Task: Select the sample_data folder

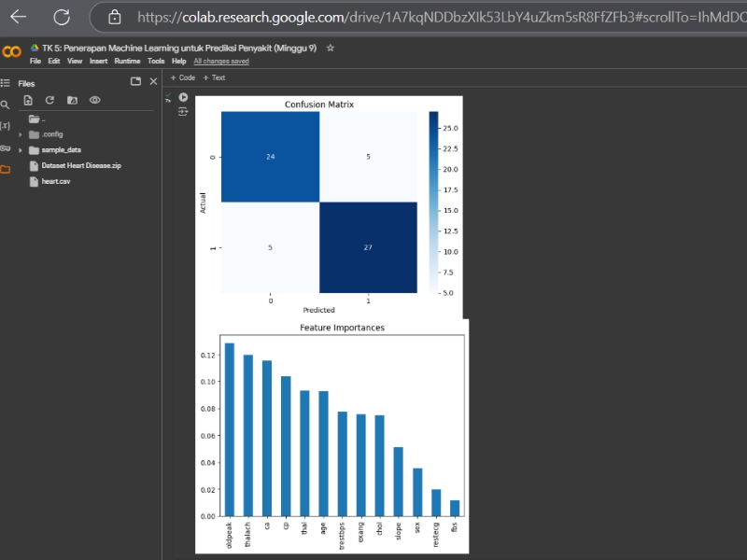Action: (x=55, y=150)
